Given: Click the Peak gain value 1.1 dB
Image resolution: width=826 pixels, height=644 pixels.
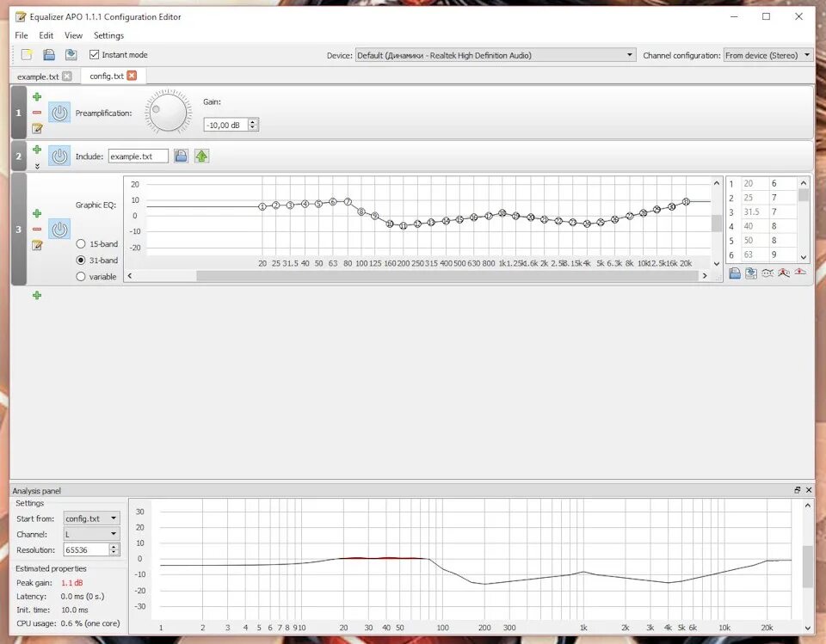Looking at the screenshot, I should (x=71, y=583).
